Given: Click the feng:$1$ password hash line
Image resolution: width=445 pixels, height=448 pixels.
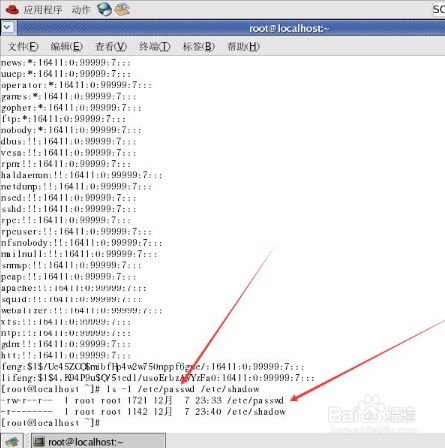Looking at the screenshot, I should (153, 367).
